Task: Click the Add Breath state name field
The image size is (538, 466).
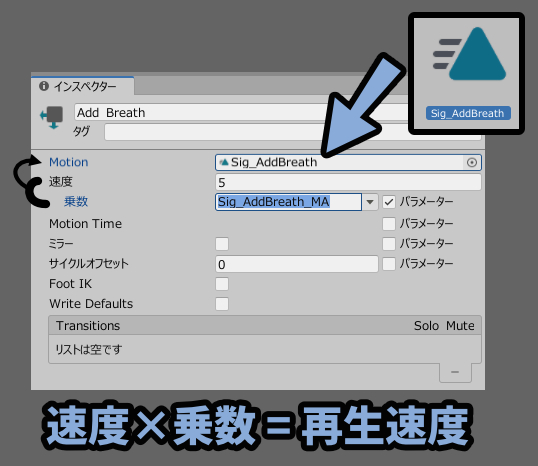Action: click(240, 113)
